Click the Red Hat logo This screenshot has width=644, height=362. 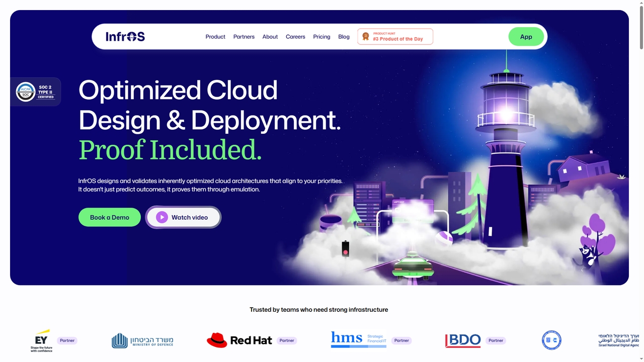239,340
